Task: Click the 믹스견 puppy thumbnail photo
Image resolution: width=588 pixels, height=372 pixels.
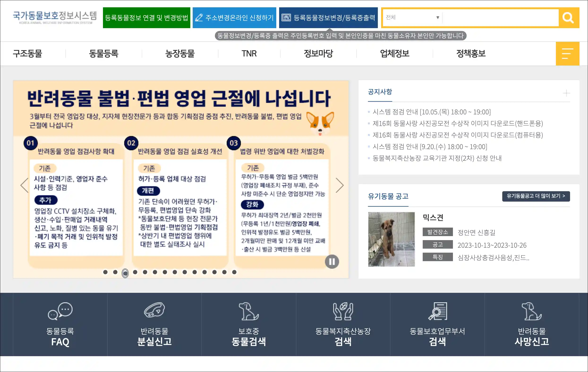Action: [x=391, y=239]
